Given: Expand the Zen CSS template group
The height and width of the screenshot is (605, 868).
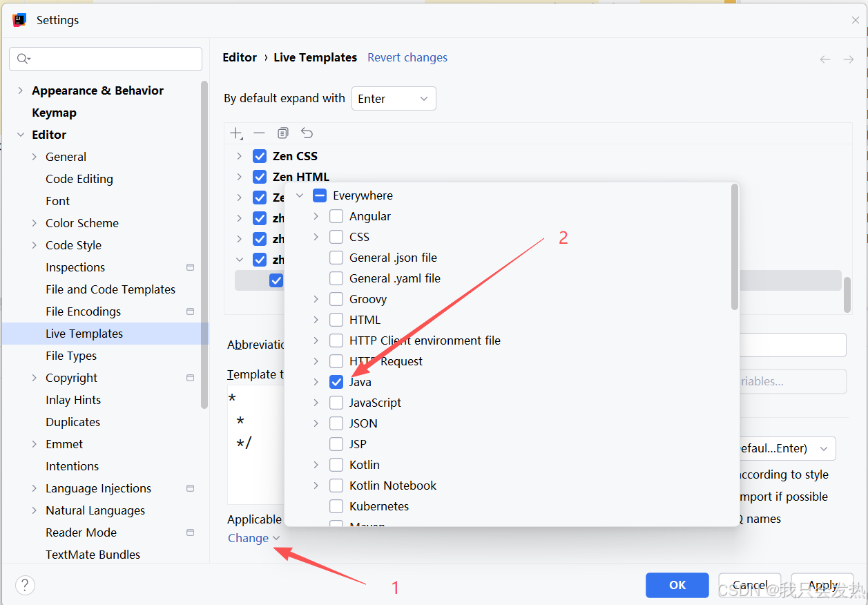Looking at the screenshot, I should [x=240, y=156].
